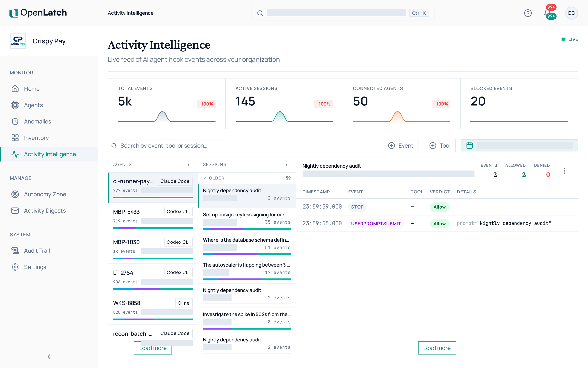
Task: Open the autoscaler flapping session
Action: coord(247,271)
